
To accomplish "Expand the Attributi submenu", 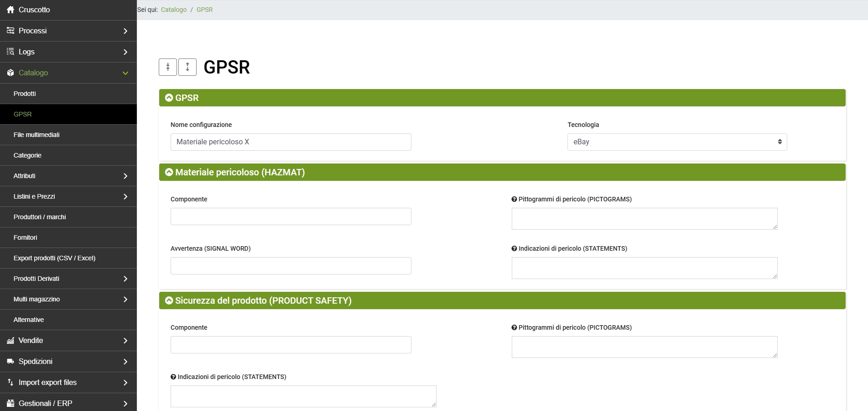I will point(125,176).
